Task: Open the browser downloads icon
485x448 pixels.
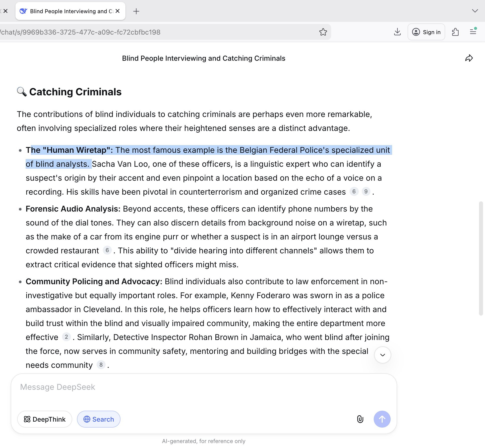Action: pyautogui.click(x=397, y=32)
